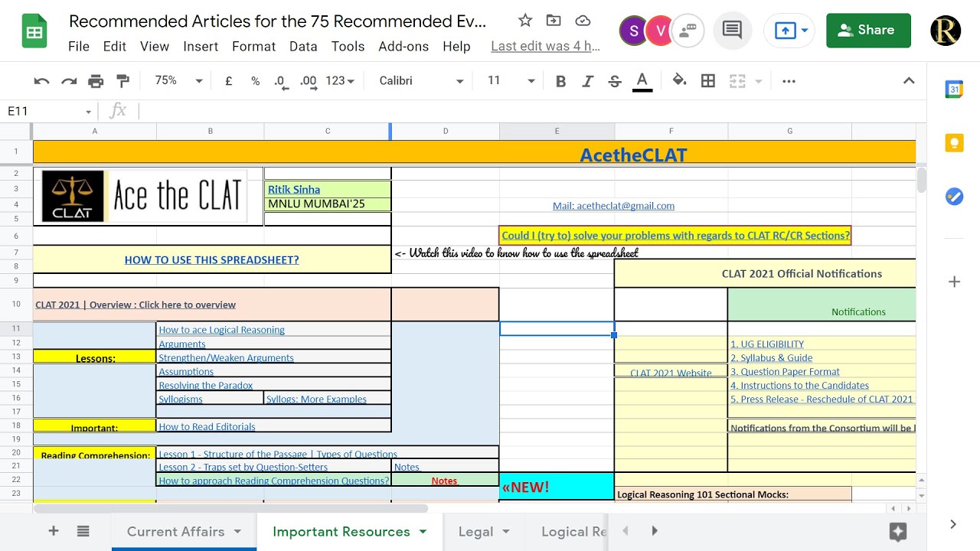Hide the menus with the collapse arrow

[x=909, y=81]
